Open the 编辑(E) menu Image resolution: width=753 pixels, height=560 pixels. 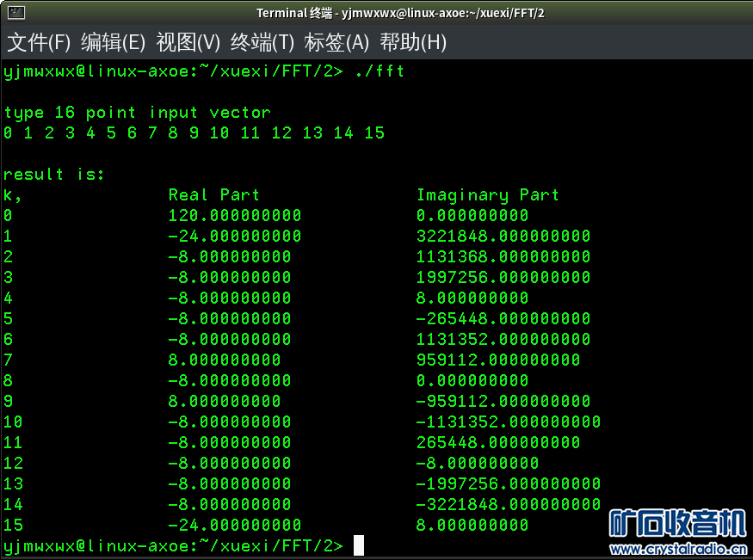pyautogui.click(x=114, y=42)
